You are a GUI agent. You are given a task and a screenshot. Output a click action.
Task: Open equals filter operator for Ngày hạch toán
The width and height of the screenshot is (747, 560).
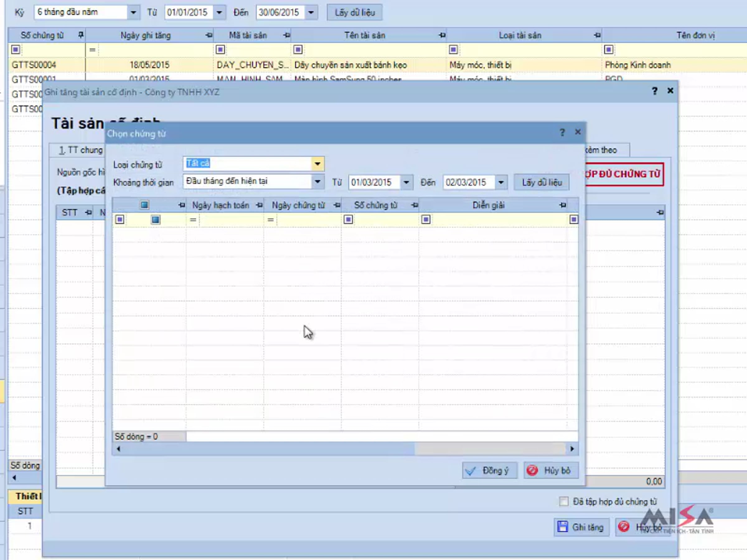(193, 220)
